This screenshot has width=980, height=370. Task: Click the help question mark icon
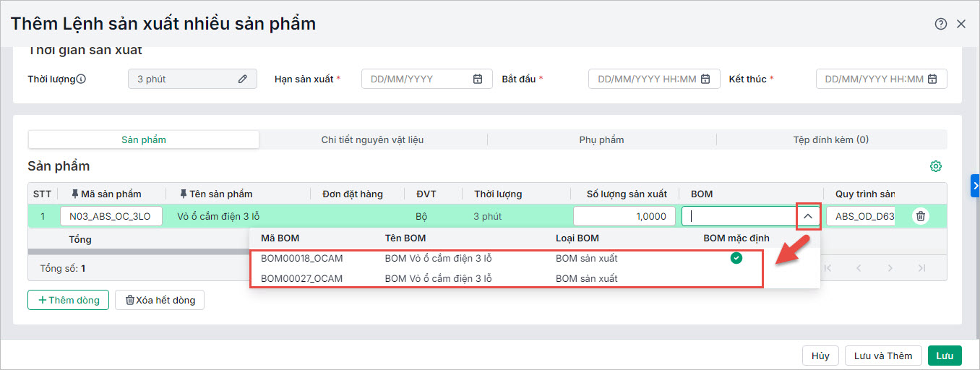click(x=940, y=24)
